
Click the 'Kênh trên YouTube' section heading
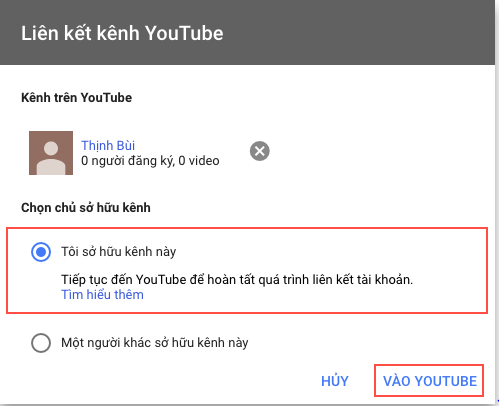(77, 98)
